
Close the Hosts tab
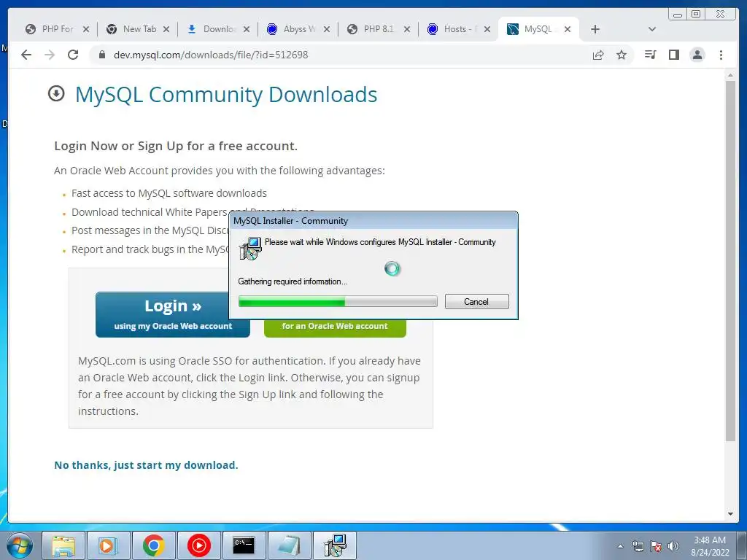coord(487,29)
